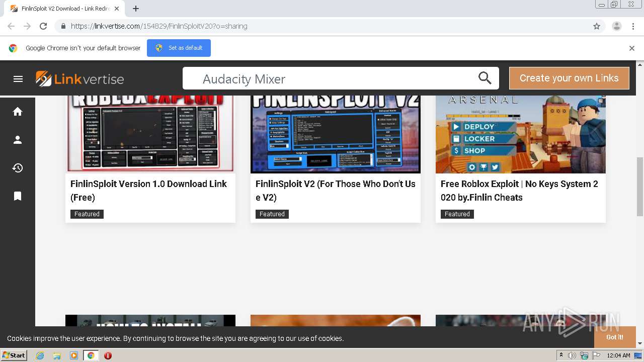Open the Windows Start menu
Image resolution: width=644 pixels, height=362 pixels.
(14, 355)
